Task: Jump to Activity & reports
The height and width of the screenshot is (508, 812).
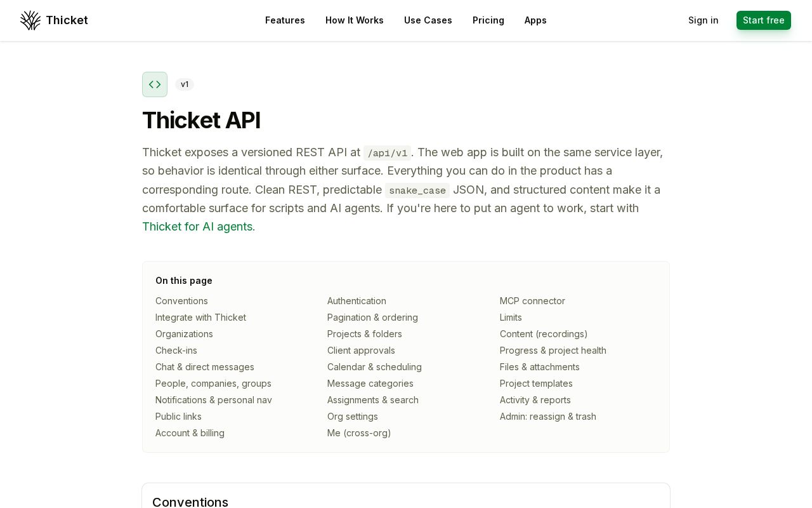Action: click(535, 400)
